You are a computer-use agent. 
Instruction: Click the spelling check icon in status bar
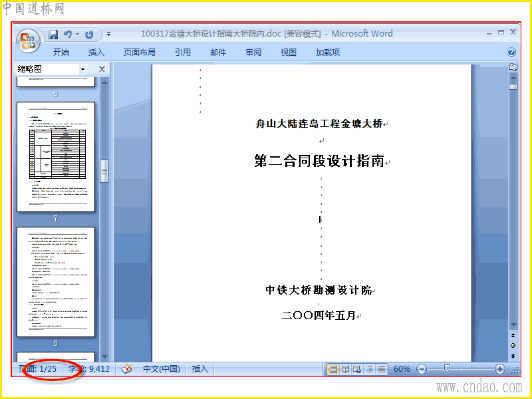(x=127, y=369)
